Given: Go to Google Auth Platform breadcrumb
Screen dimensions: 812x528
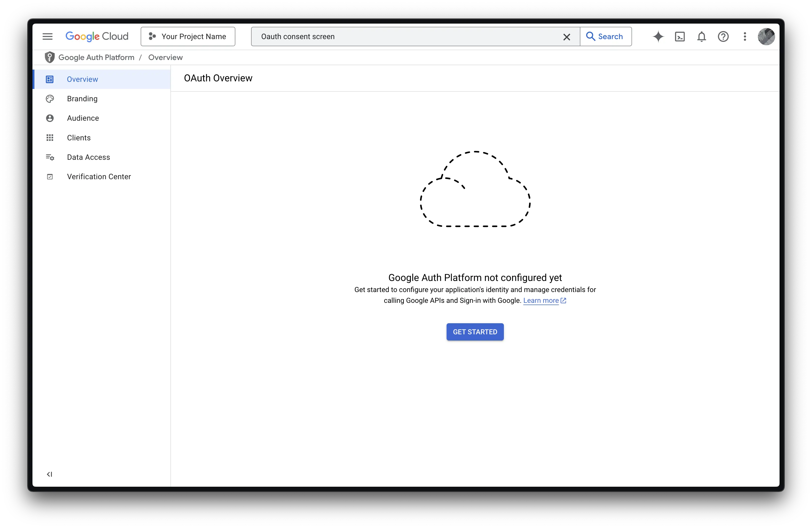Looking at the screenshot, I should [97, 57].
